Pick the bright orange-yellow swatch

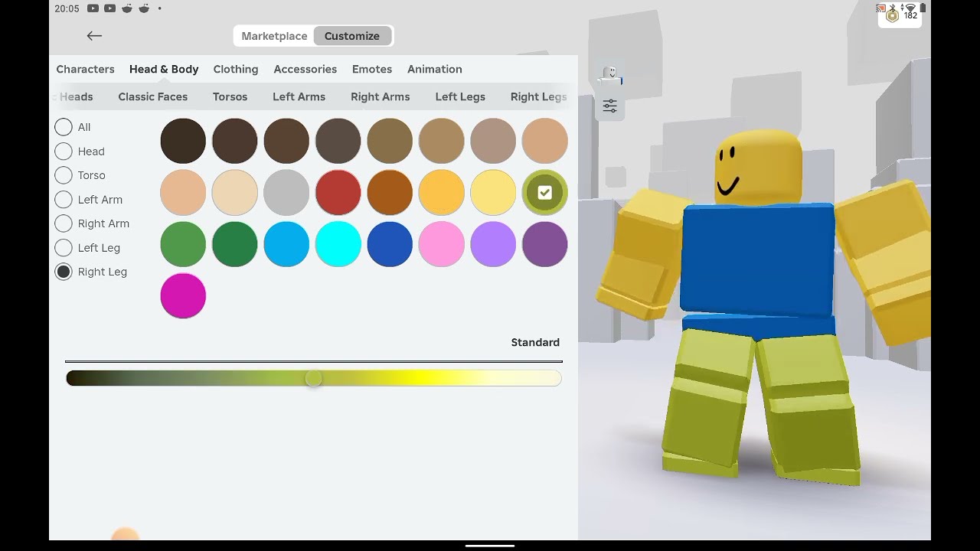442,192
